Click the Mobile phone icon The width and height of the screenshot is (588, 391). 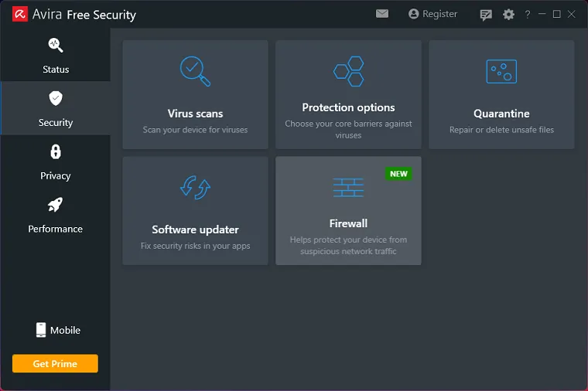(x=41, y=330)
